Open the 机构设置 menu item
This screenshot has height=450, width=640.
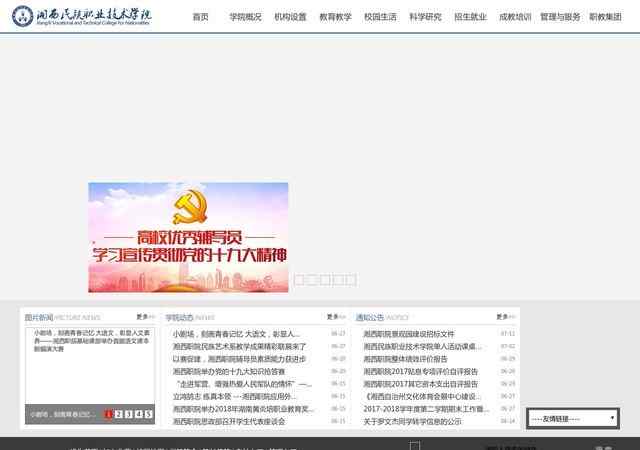(x=290, y=17)
